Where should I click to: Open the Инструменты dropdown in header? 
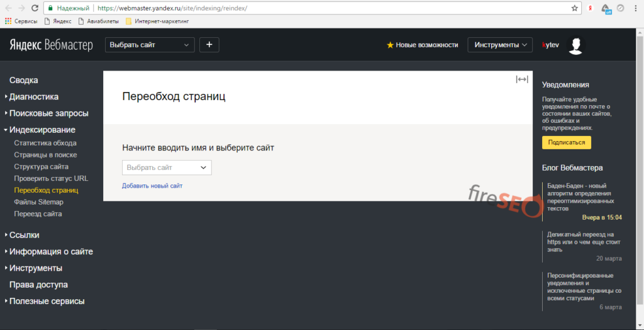tap(500, 45)
